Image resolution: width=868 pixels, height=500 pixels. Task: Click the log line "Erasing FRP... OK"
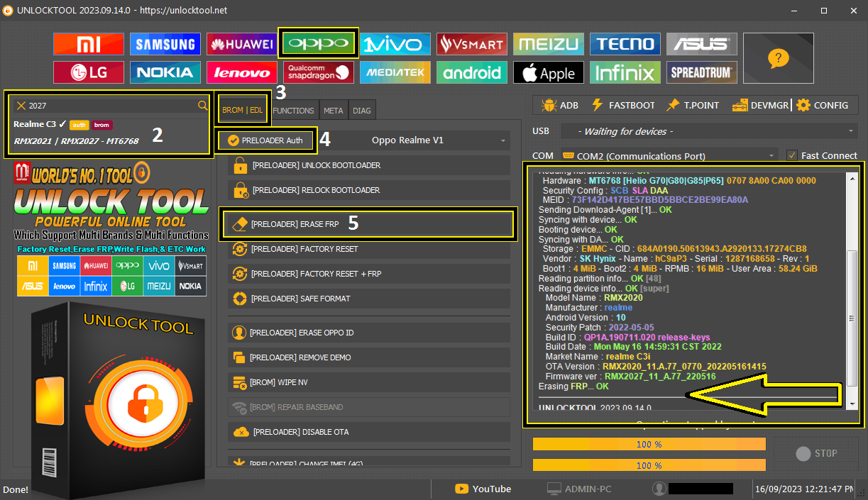point(573,387)
